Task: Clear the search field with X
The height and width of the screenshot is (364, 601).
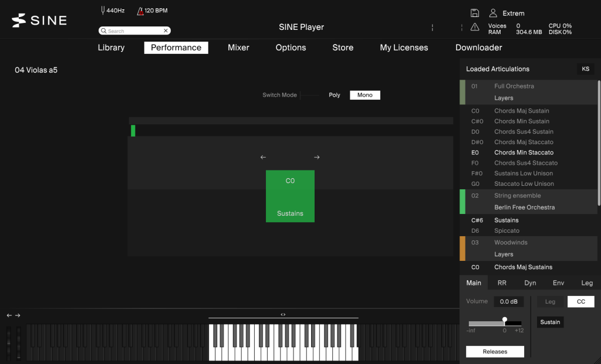Action: (166, 30)
